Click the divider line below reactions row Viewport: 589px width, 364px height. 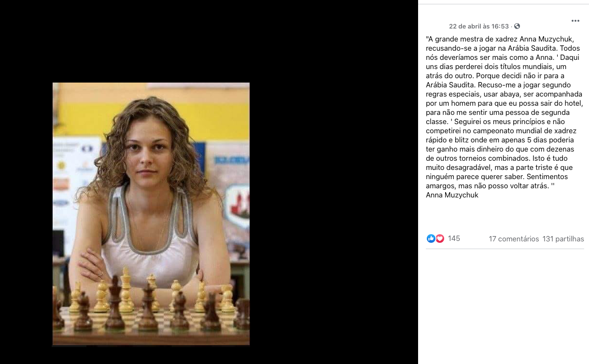[505, 249]
